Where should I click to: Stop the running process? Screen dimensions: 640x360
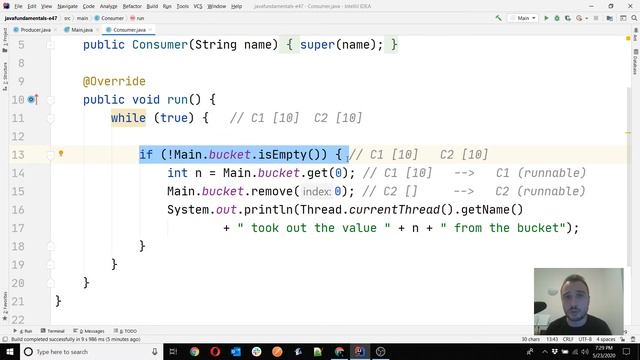coord(596,18)
